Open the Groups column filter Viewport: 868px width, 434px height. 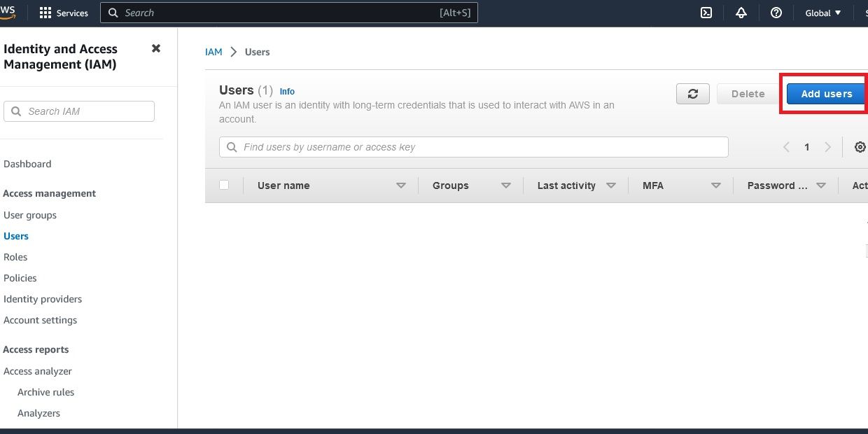[x=505, y=185]
